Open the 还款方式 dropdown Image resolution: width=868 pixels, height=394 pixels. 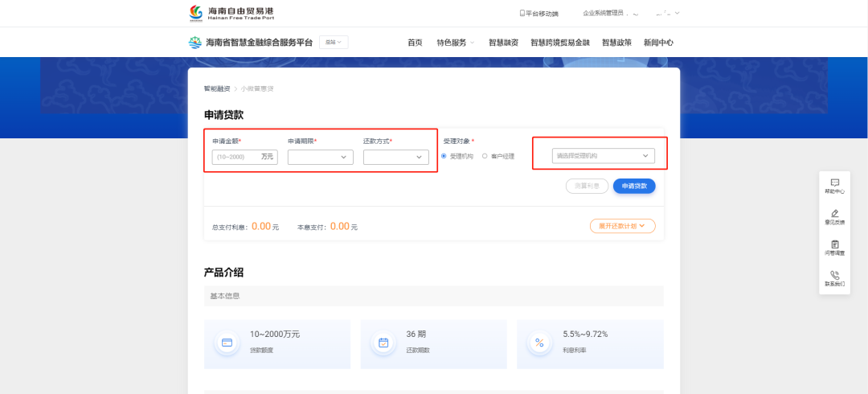click(x=396, y=158)
